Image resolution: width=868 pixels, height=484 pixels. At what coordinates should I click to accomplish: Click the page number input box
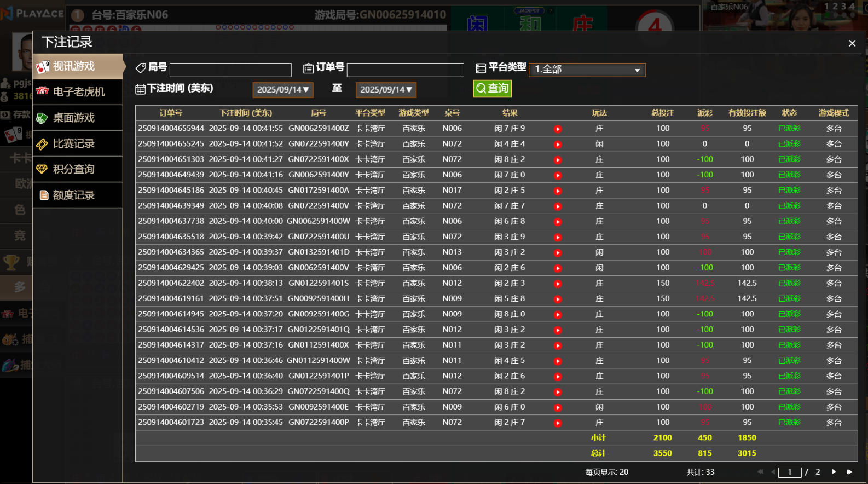tap(789, 472)
